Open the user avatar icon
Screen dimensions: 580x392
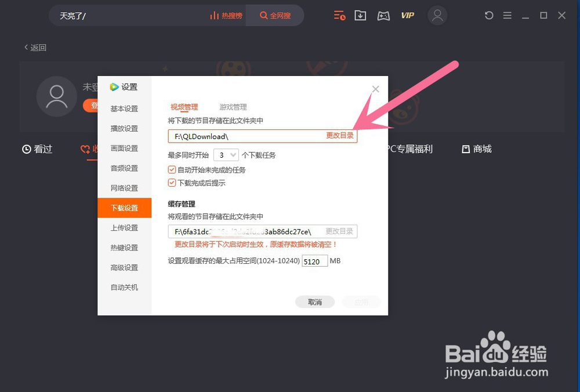[x=438, y=16]
